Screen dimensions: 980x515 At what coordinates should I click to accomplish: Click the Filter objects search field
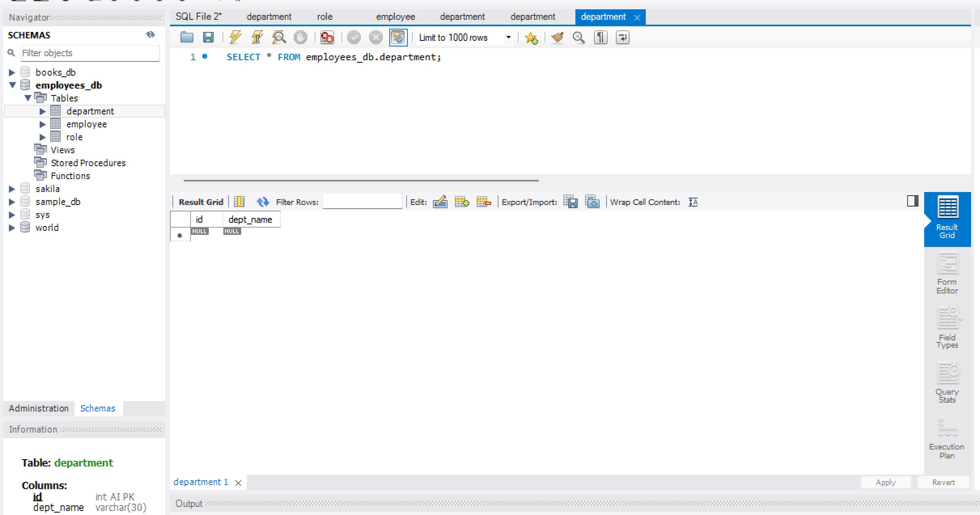(x=90, y=53)
